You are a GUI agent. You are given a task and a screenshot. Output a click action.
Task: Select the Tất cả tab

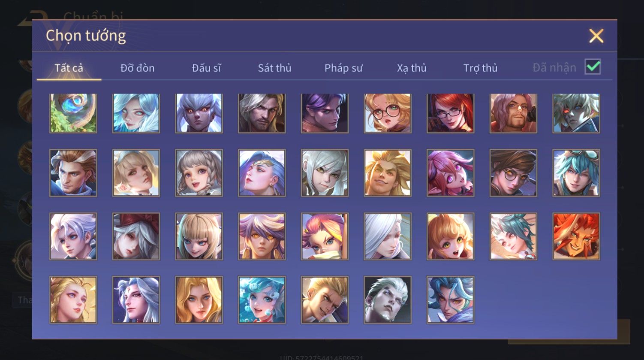(69, 68)
